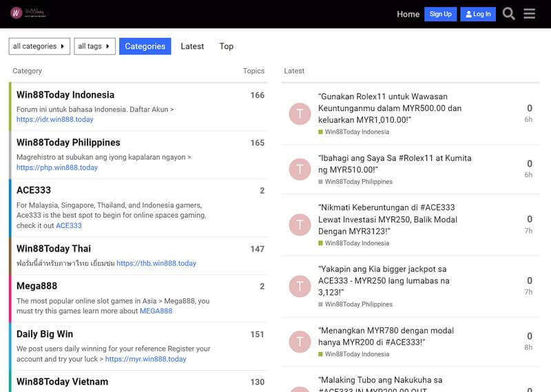The height and width of the screenshot is (392, 551).
Task: Click 7h timestamp on Yakapin topic
Action: [528, 292]
